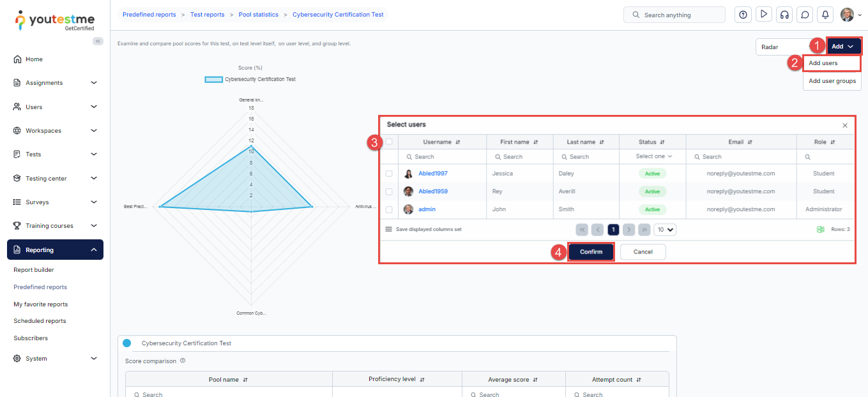Tick the select-all checkbox in the users table header

tap(389, 142)
